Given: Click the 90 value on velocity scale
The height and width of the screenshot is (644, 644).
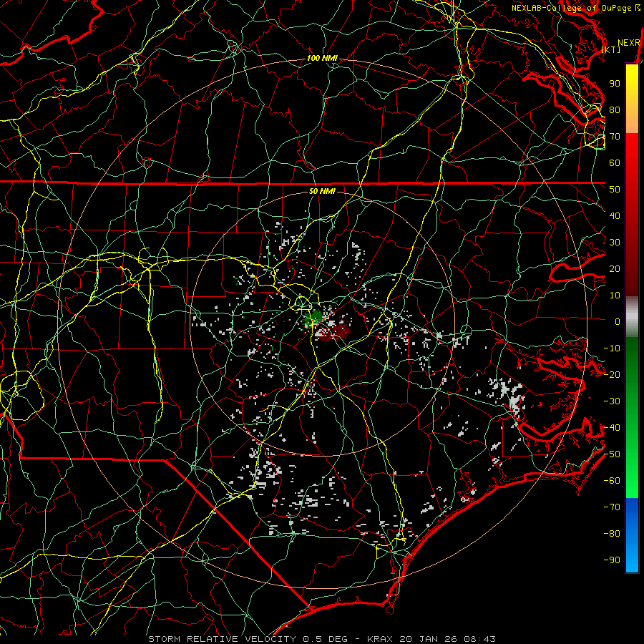Looking at the screenshot, I should (615, 84).
